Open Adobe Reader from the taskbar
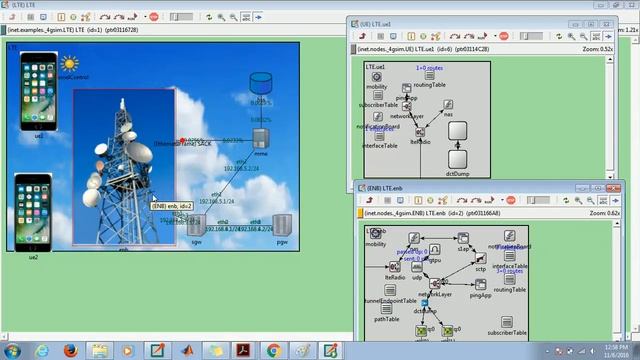Viewport: 640px width, 360px height. coord(243,351)
